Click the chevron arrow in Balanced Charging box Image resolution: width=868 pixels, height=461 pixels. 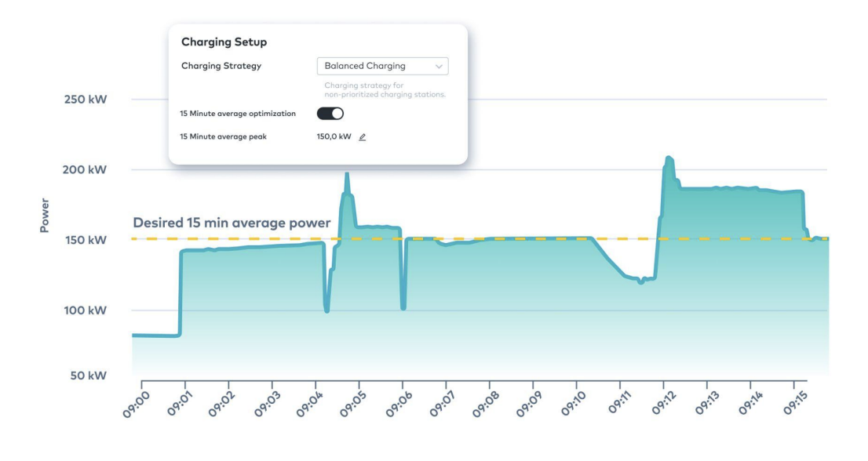pyautogui.click(x=439, y=67)
